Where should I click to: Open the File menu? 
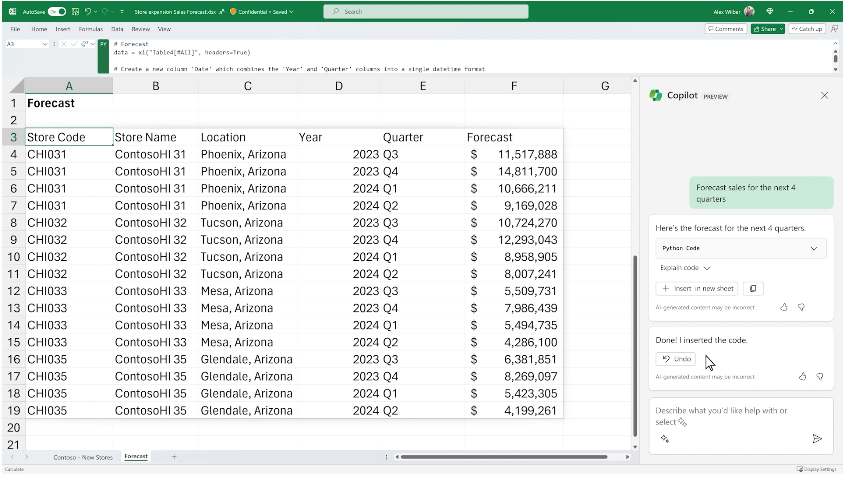click(x=16, y=29)
